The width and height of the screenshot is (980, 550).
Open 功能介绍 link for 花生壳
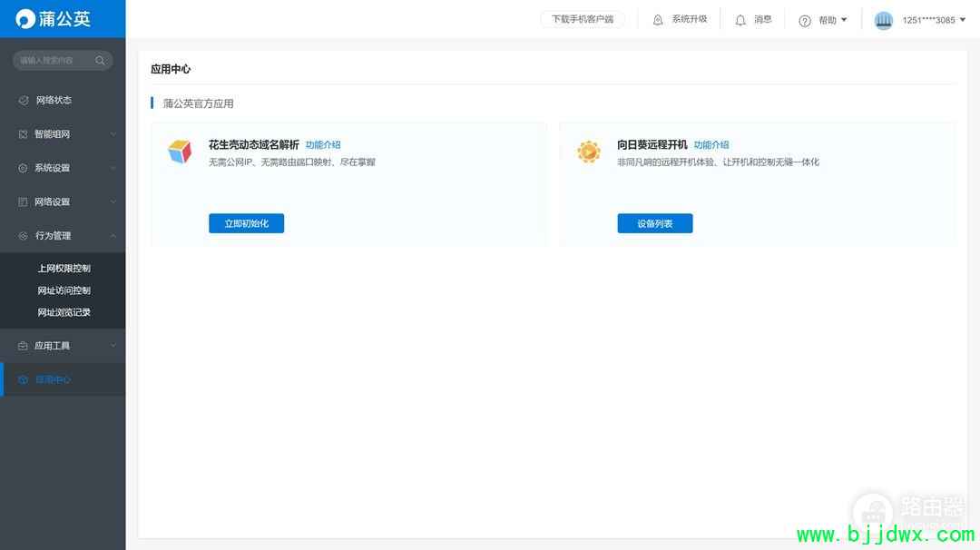pyautogui.click(x=323, y=144)
